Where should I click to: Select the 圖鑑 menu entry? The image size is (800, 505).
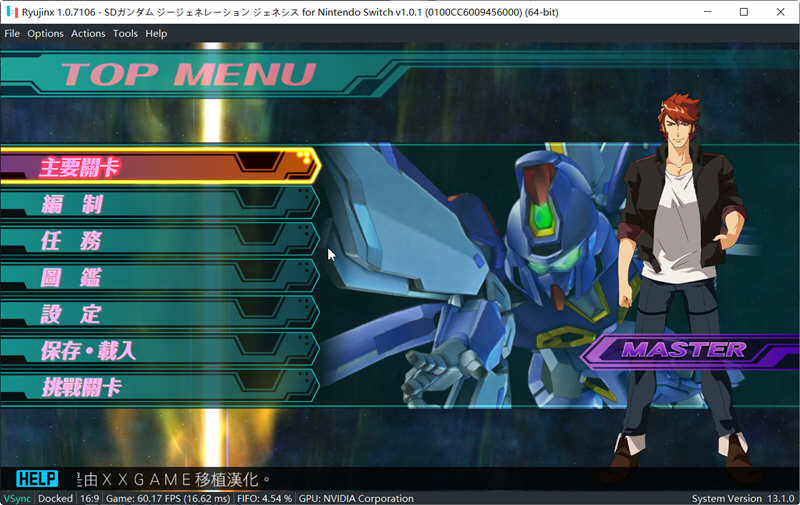tap(160, 277)
